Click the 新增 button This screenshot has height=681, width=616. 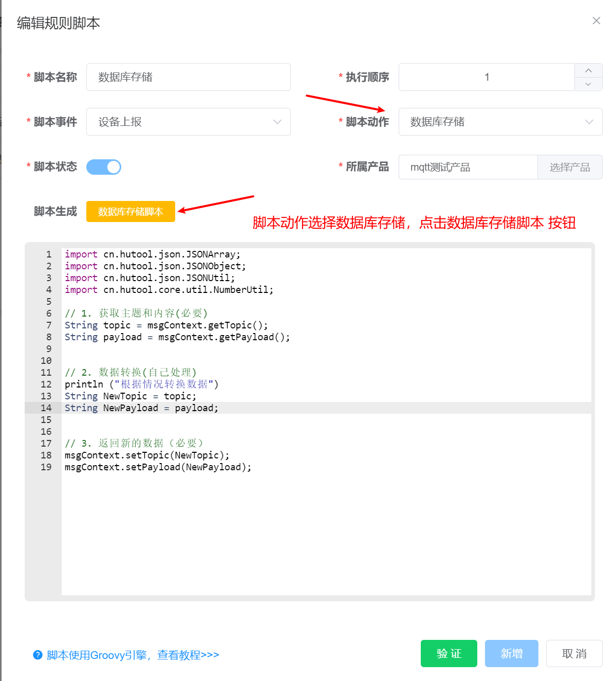[511, 653]
